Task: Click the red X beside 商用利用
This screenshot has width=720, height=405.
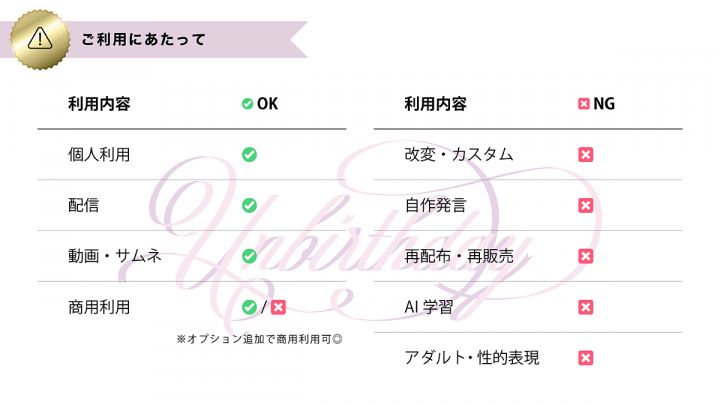Action: [x=278, y=307]
